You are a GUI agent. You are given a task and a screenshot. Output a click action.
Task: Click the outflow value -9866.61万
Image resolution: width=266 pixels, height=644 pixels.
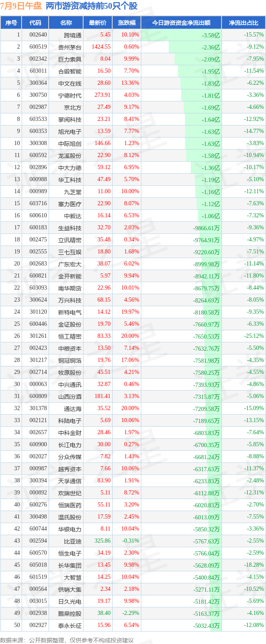click(x=206, y=228)
